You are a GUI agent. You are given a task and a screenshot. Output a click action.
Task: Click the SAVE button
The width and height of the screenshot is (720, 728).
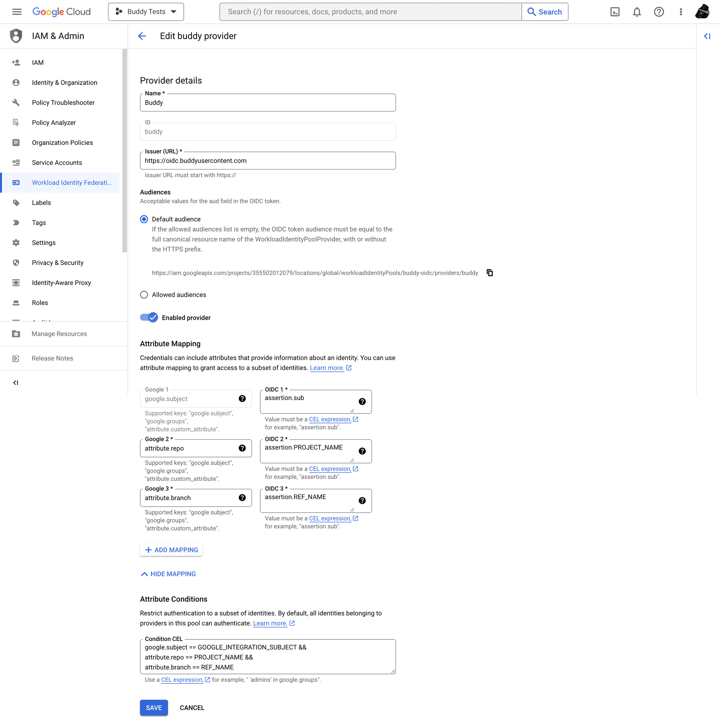[x=154, y=708]
